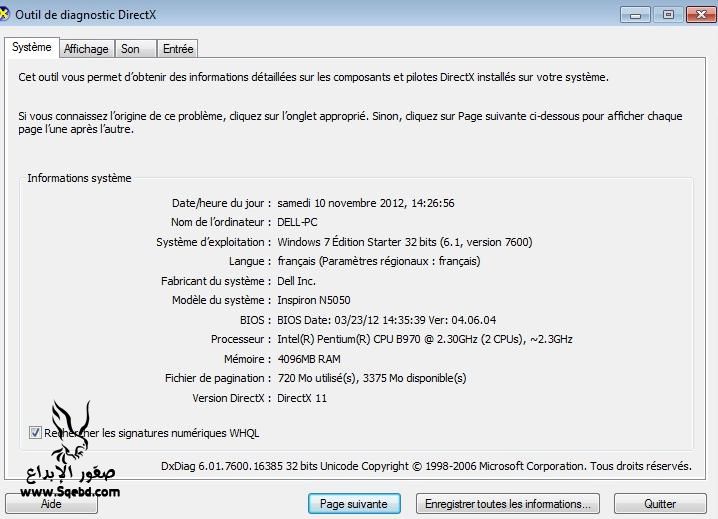Viewport: 718px width, 519px height.
Task: Toggle the WHQL digital signatures checkbox
Action: (36, 433)
